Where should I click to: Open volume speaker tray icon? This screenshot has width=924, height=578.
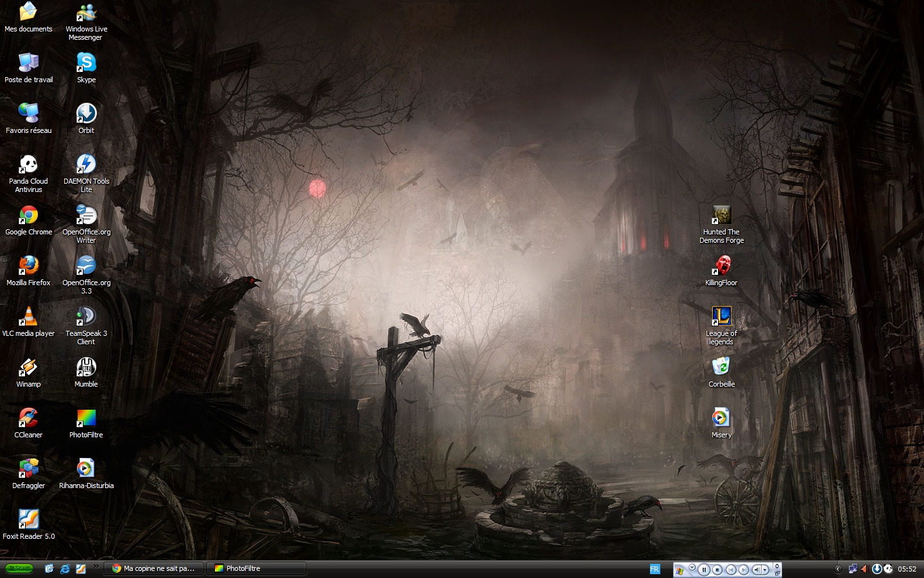pos(865,569)
